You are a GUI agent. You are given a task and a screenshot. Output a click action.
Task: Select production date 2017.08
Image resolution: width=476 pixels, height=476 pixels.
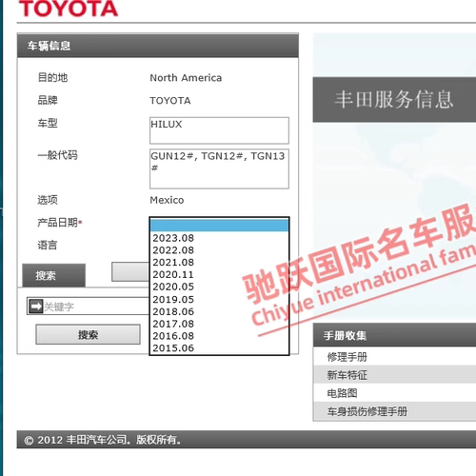(x=219, y=324)
